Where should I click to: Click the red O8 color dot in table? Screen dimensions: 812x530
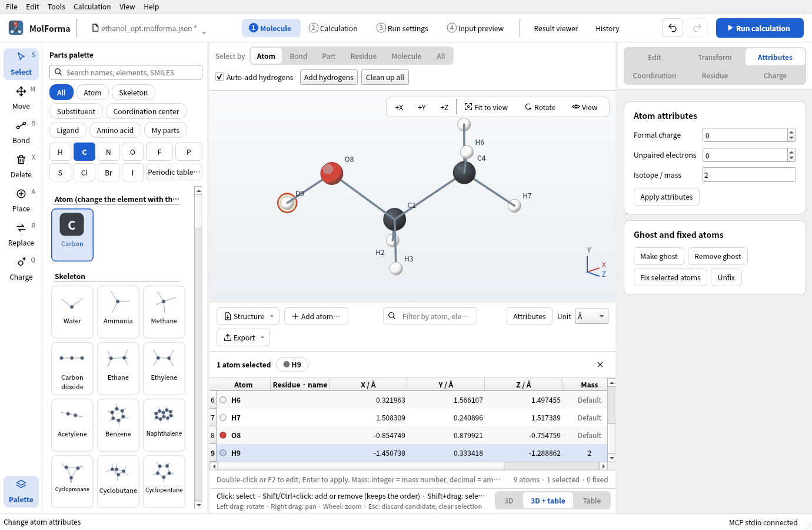point(223,435)
